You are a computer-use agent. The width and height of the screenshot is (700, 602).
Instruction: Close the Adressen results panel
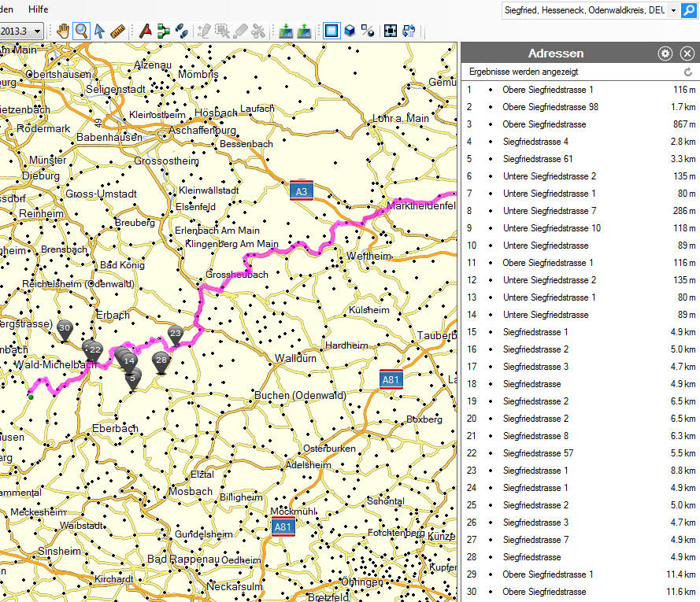coord(687,54)
